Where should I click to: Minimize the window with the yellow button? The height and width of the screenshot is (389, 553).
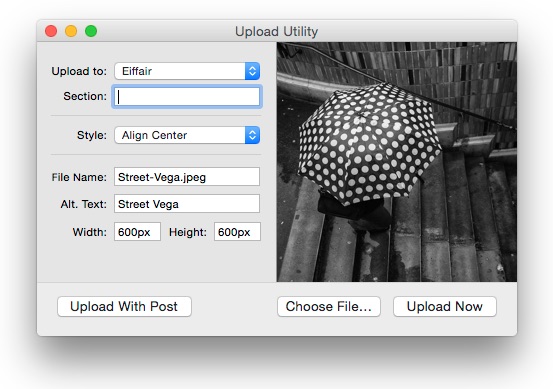pos(71,31)
